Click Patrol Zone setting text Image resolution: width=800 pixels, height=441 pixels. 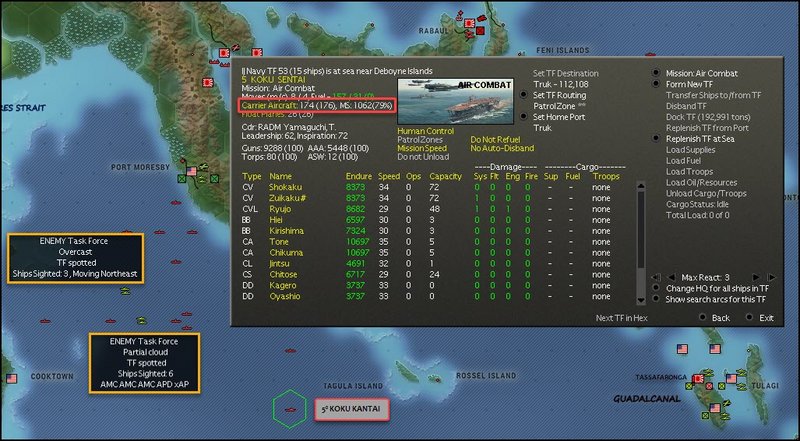554,106
